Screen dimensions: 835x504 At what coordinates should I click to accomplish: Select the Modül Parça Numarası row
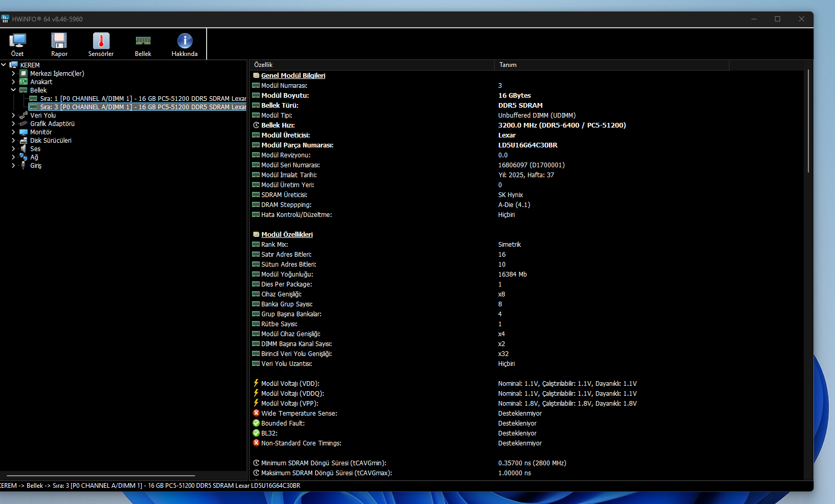click(527, 145)
